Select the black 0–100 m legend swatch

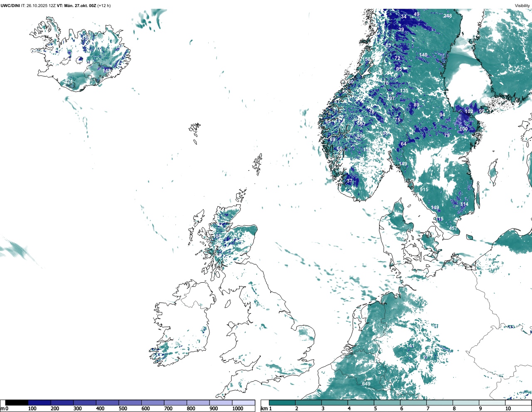(x=17, y=402)
